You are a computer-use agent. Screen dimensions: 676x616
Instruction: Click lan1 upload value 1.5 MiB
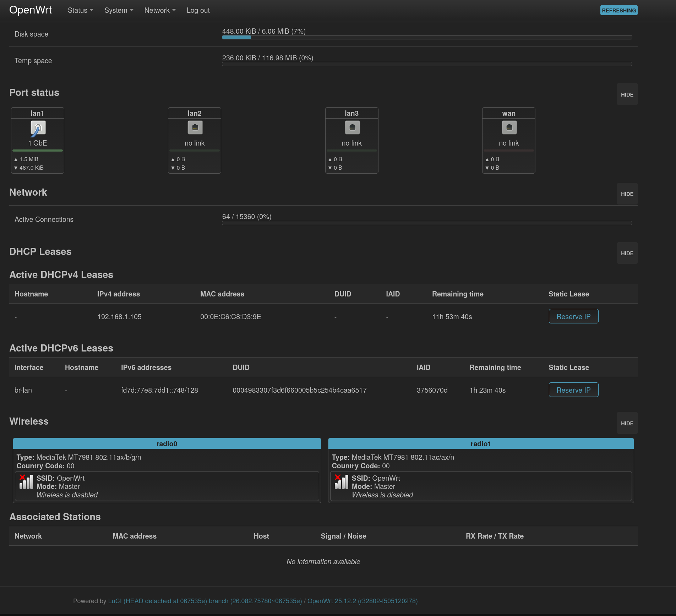click(29, 159)
